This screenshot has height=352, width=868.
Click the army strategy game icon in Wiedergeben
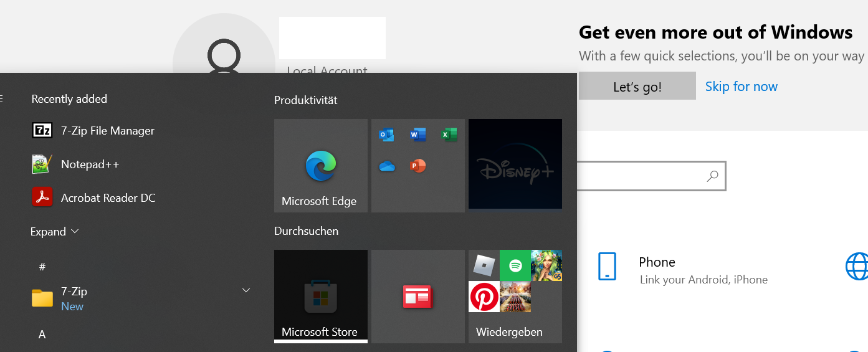tap(515, 297)
